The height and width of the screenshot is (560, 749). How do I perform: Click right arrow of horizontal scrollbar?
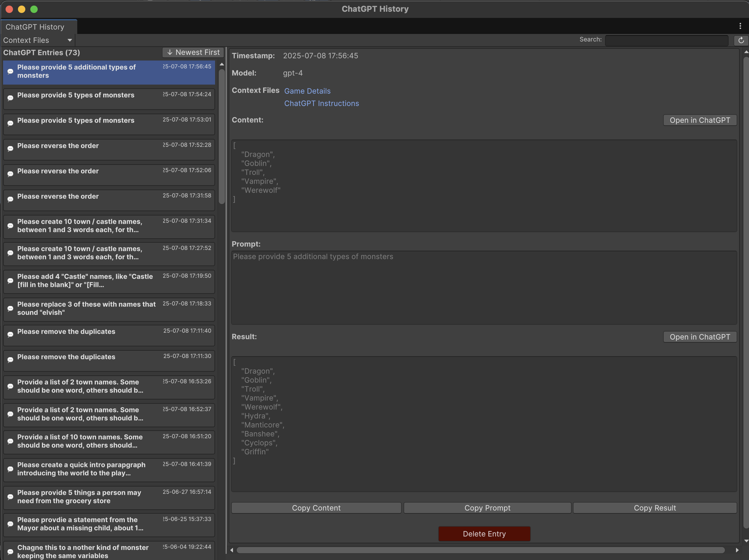point(737,550)
